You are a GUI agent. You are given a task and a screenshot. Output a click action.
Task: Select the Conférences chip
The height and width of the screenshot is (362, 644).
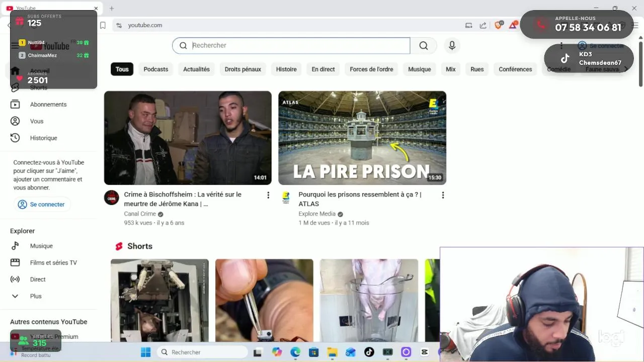pyautogui.click(x=515, y=69)
